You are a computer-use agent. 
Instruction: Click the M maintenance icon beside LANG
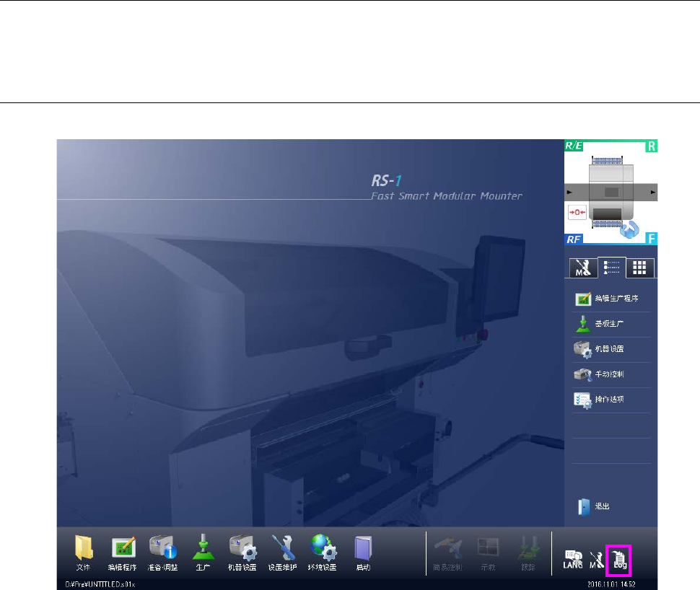[596, 560]
